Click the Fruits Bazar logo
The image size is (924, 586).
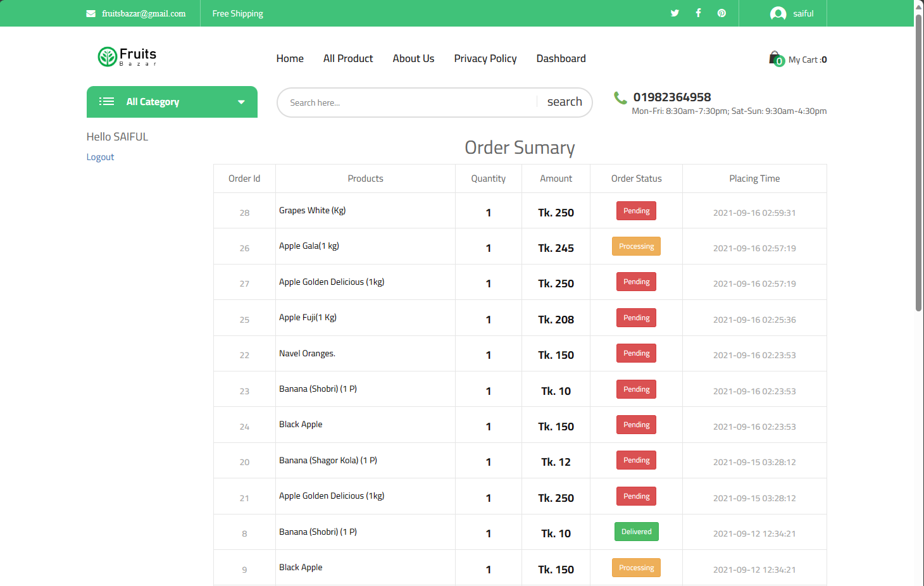pyautogui.click(x=127, y=57)
